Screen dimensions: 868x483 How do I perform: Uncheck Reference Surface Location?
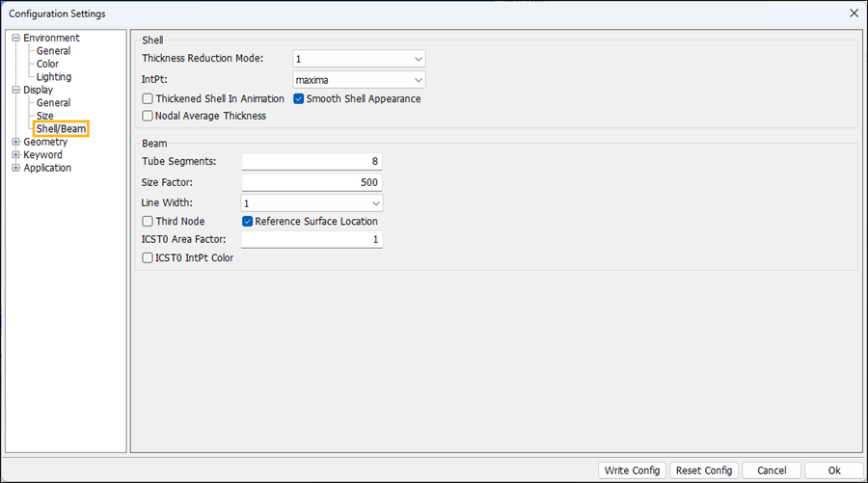coord(248,222)
